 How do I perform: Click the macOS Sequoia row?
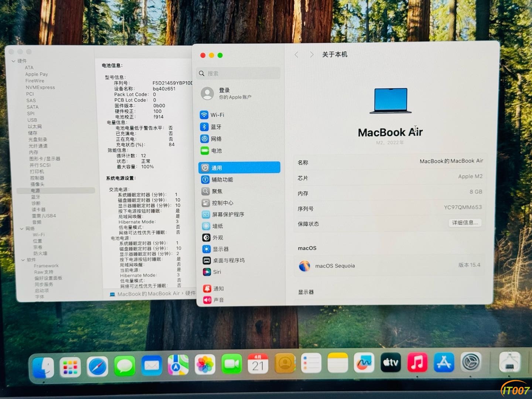pos(389,266)
